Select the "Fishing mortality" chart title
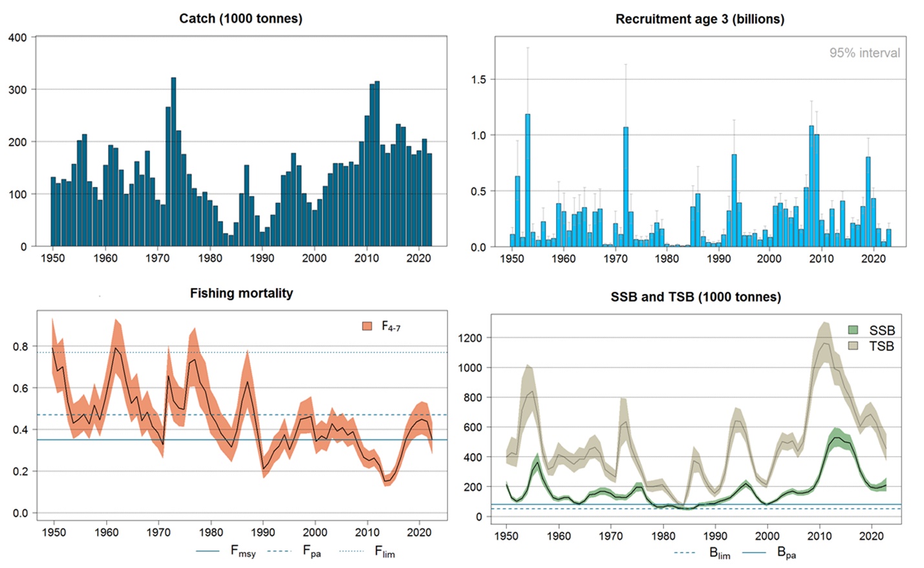This screenshot has width=924, height=568. pos(241,293)
